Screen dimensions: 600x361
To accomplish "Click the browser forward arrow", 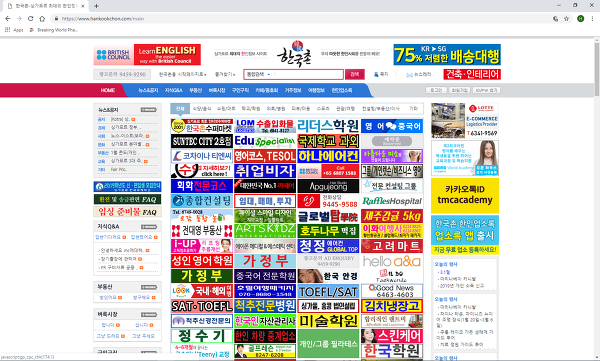I will click(x=19, y=18).
